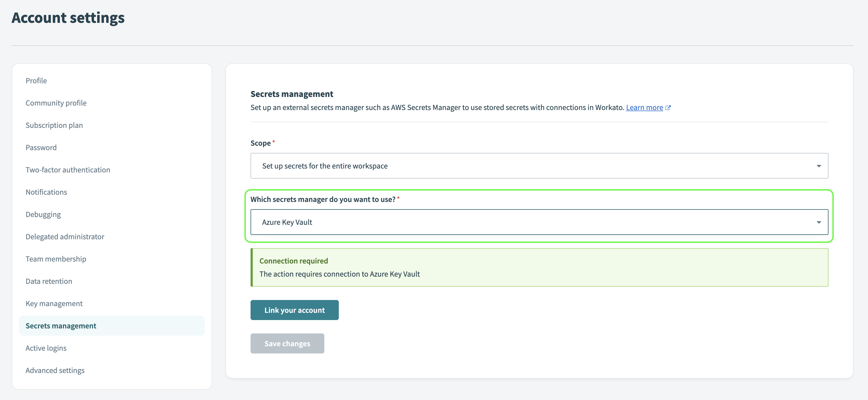The height and width of the screenshot is (400, 868).
Task: Open Team membership settings
Action: coord(56,259)
